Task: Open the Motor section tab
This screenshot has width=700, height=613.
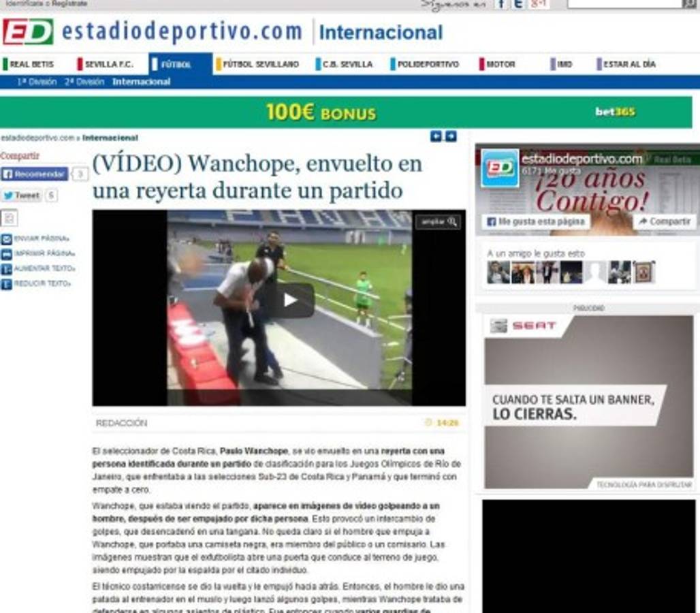Action: (500, 64)
